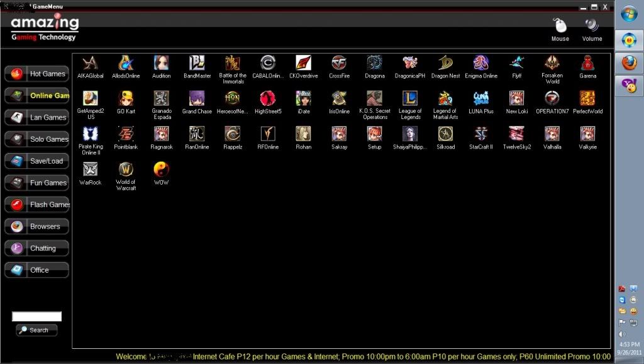Select Online Games category
The image size is (644, 364).
36,96
